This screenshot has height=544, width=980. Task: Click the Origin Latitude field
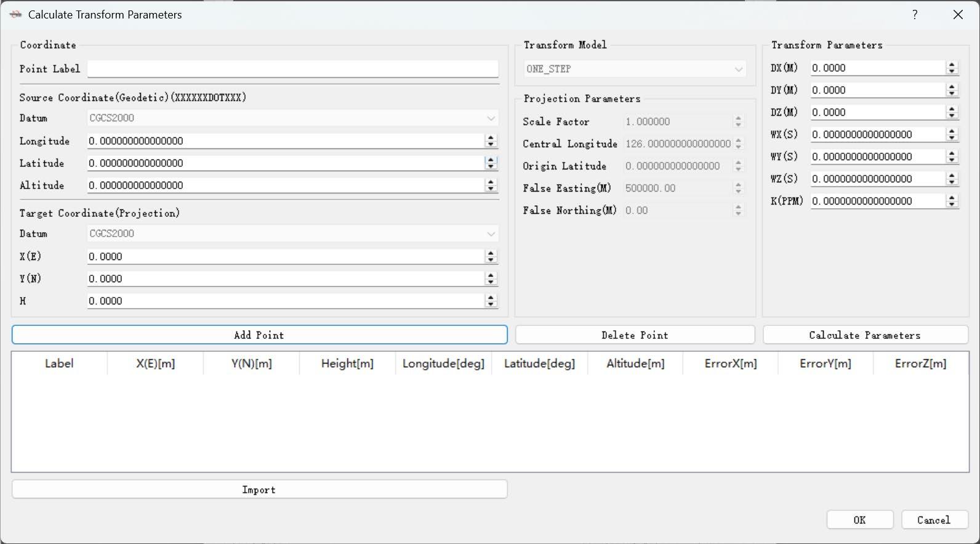(x=678, y=166)
